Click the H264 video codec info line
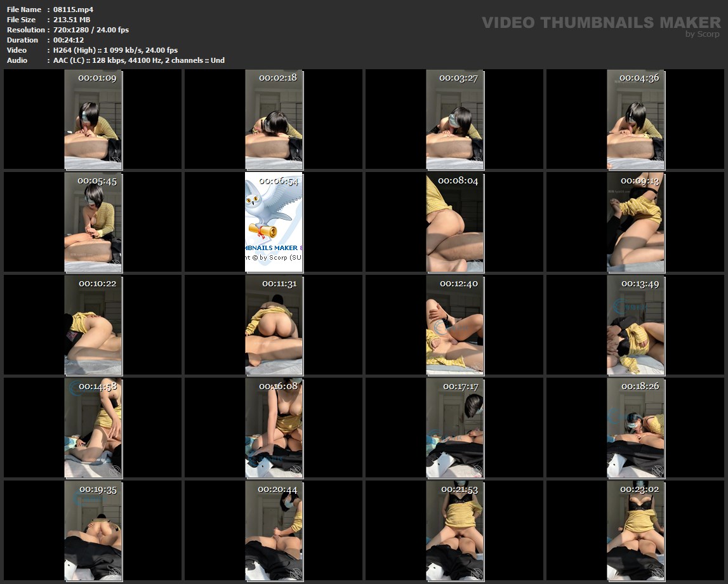 [x=116, y=50]
